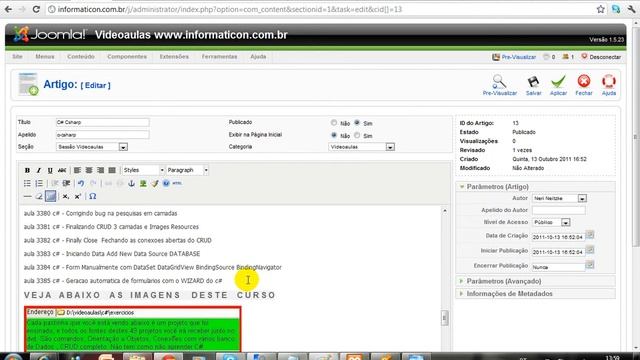This screenshot has height=360, width=640.
Task: Set Exibir na Página Inicial to Sim
Action: pyautogui.click(x=357, y=135)
